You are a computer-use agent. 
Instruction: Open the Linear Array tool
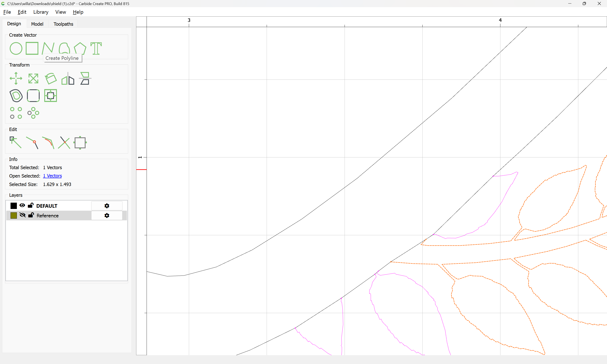click(16, 113)
